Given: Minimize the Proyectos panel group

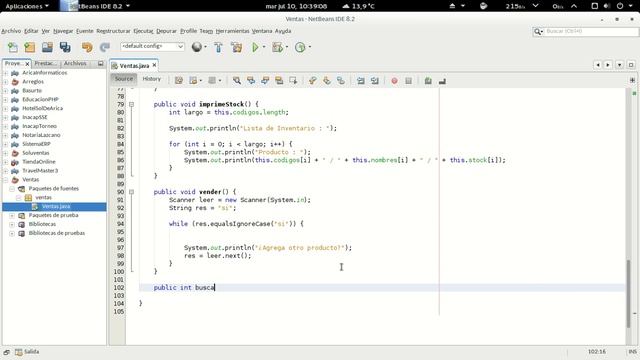Looking at the screenshot, I should [x=100, y=63].
